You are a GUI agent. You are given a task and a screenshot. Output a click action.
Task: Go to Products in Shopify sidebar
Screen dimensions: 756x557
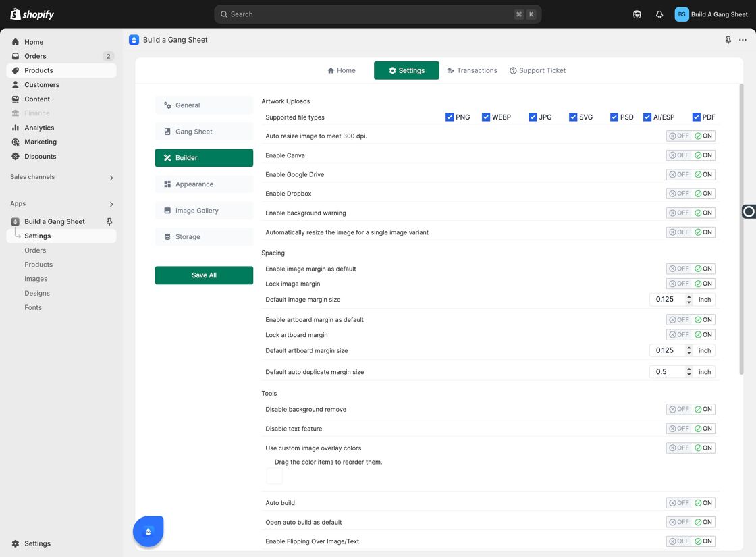pyautogui.click(x=61, y=70)
